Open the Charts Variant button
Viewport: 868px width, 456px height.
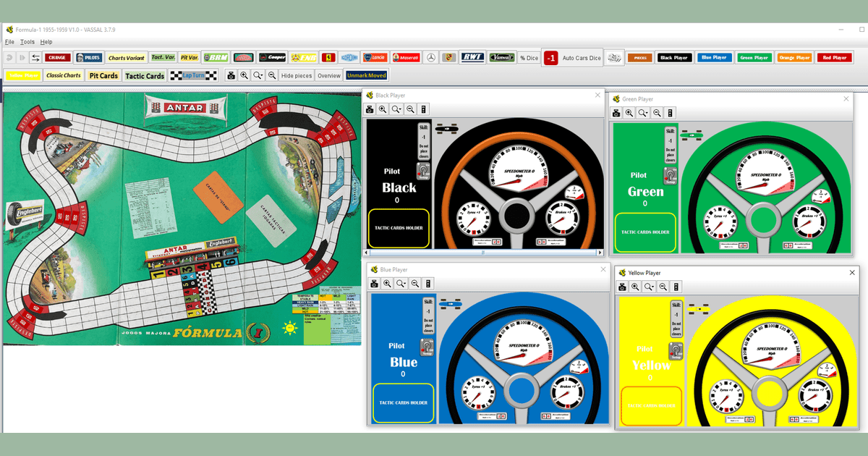coord(127,57)
